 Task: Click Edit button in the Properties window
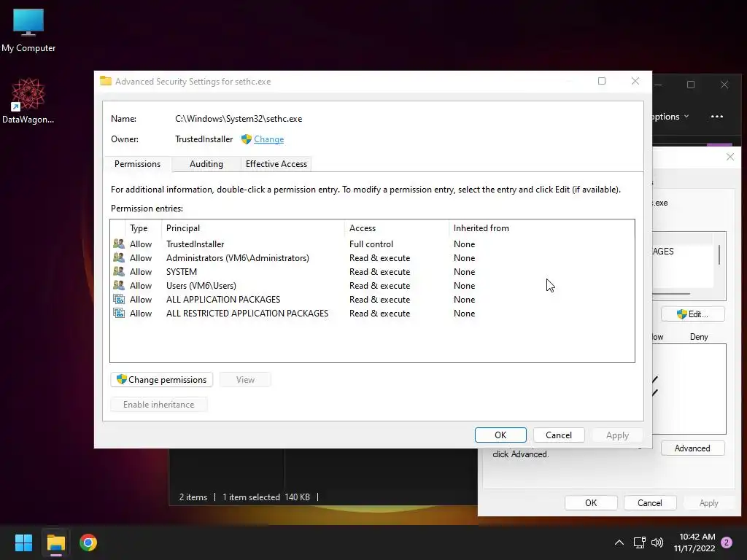(x=693, y=314)
